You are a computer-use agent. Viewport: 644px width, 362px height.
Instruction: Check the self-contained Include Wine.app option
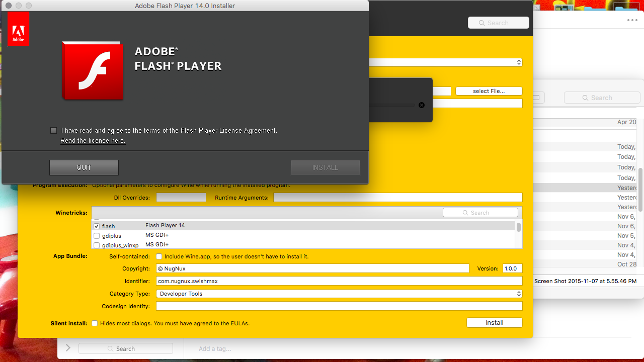(159, 256)
